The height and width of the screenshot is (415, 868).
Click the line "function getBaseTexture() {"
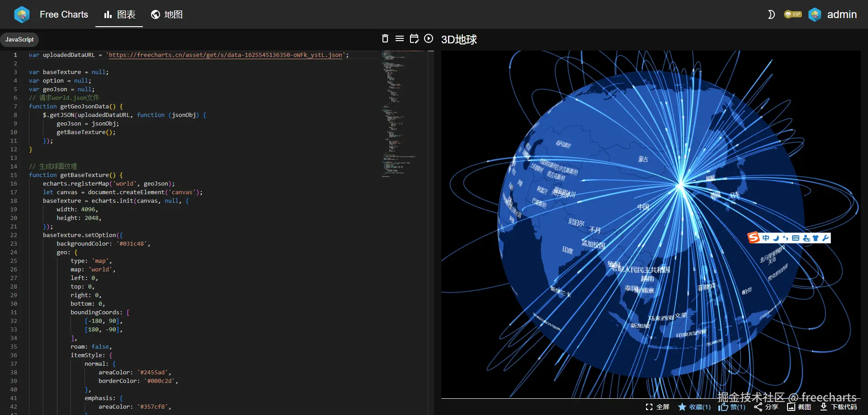[x=76, y=175]
